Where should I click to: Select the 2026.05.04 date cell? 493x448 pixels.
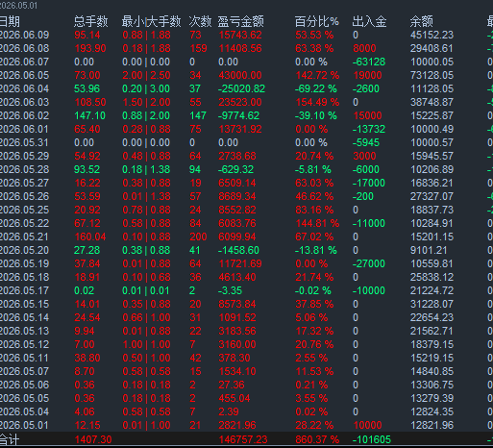click(24, 411)
